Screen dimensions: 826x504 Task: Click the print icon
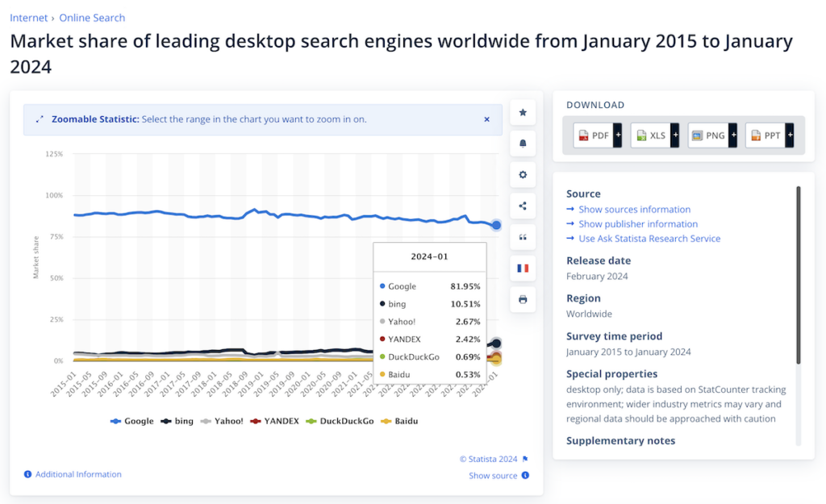coord(523,299)
